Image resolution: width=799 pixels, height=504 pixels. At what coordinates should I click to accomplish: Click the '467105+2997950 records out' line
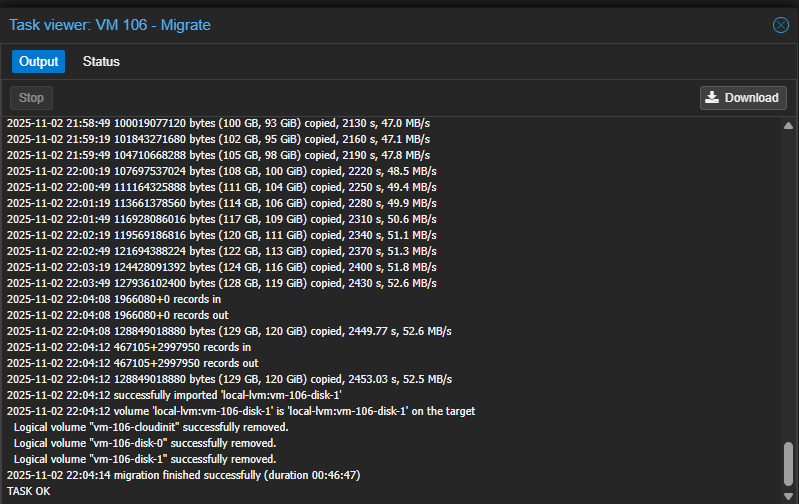coord(133,363)
